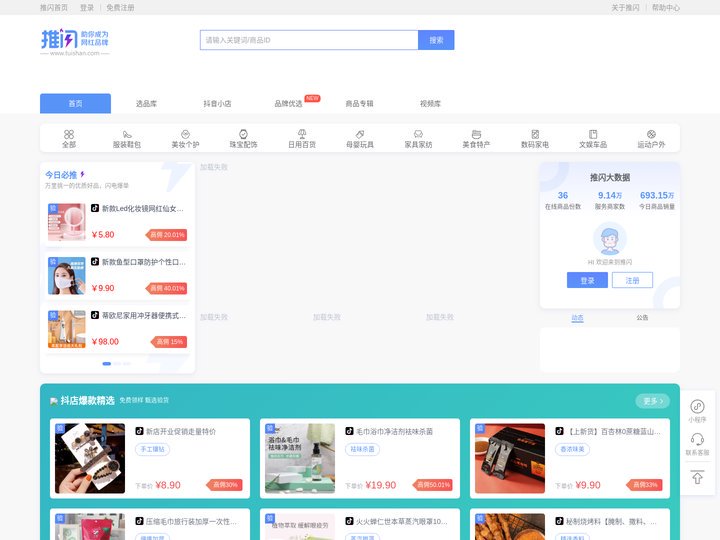
Task: Open the 新款鱼型口罩防护个性口 product title
Action: coord(144,262)
